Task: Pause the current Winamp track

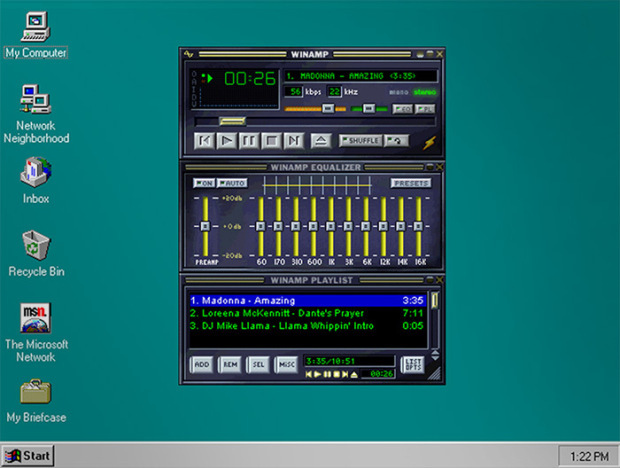Action: (249, 141)
